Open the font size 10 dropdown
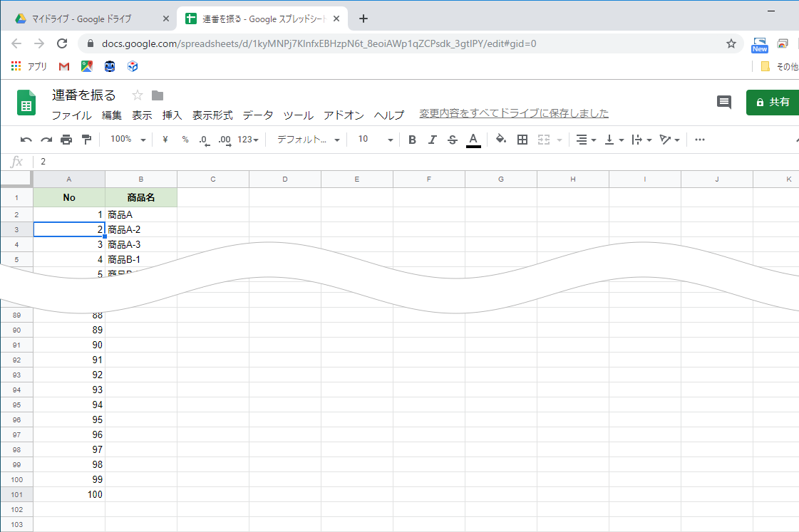Viewport: 799px width, 532px height. pos(376,140)
